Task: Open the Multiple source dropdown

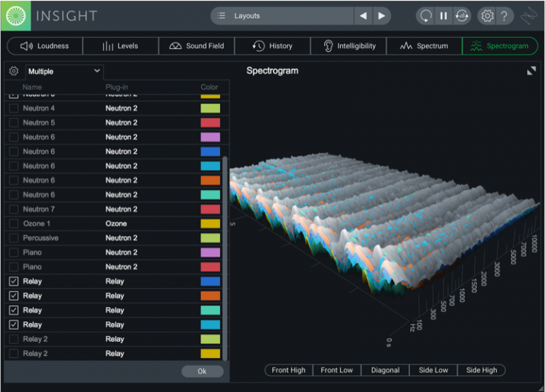Action: tap(64, 72)
